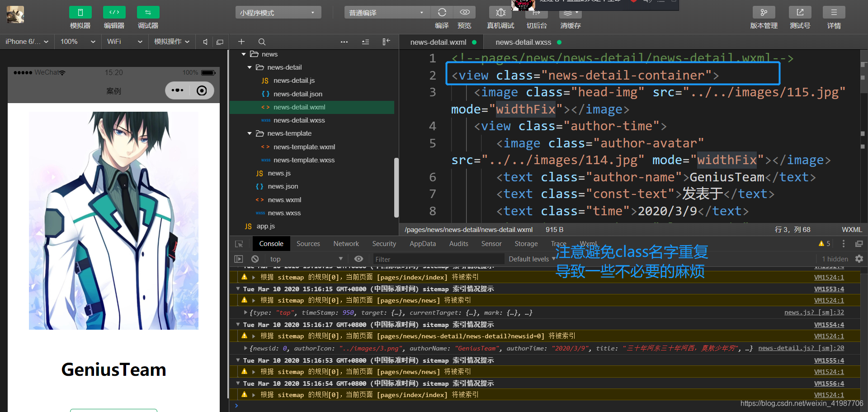Open project details panel
Screen dimensions: 868x412
pos(834,12)
